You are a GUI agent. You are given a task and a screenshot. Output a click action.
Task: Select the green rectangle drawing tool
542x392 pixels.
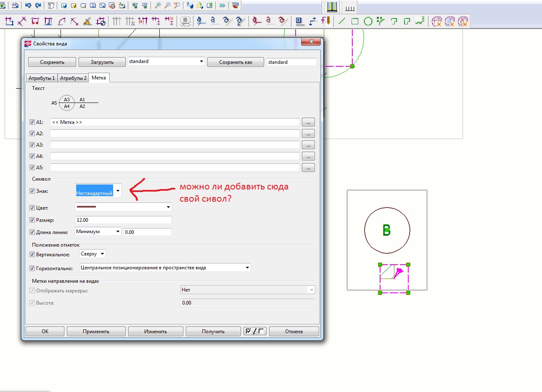click(x=355, y=21)
